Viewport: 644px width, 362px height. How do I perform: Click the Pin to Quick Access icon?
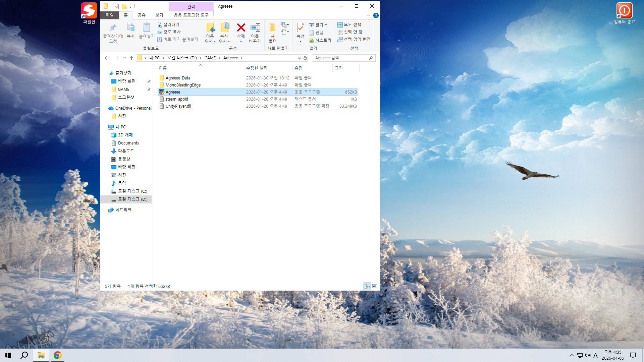point(113,28)
